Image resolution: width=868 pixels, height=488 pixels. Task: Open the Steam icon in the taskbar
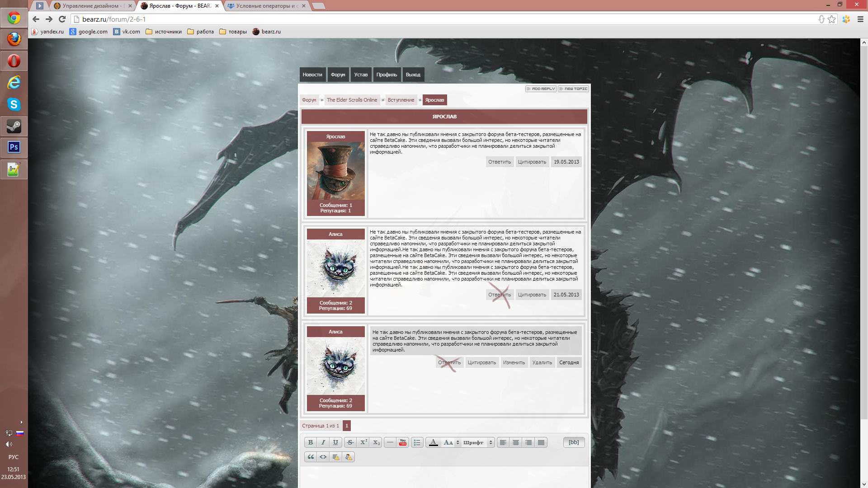pos(14,126)
